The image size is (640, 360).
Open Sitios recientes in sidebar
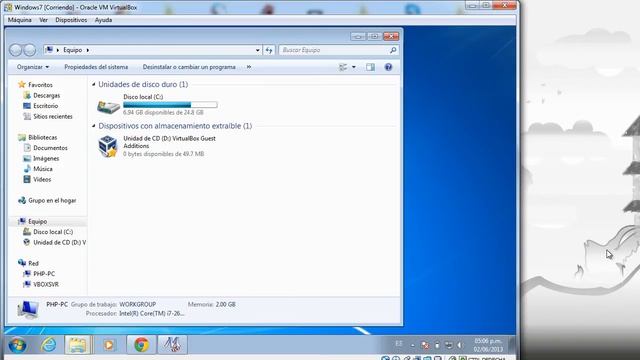(53, 116)
